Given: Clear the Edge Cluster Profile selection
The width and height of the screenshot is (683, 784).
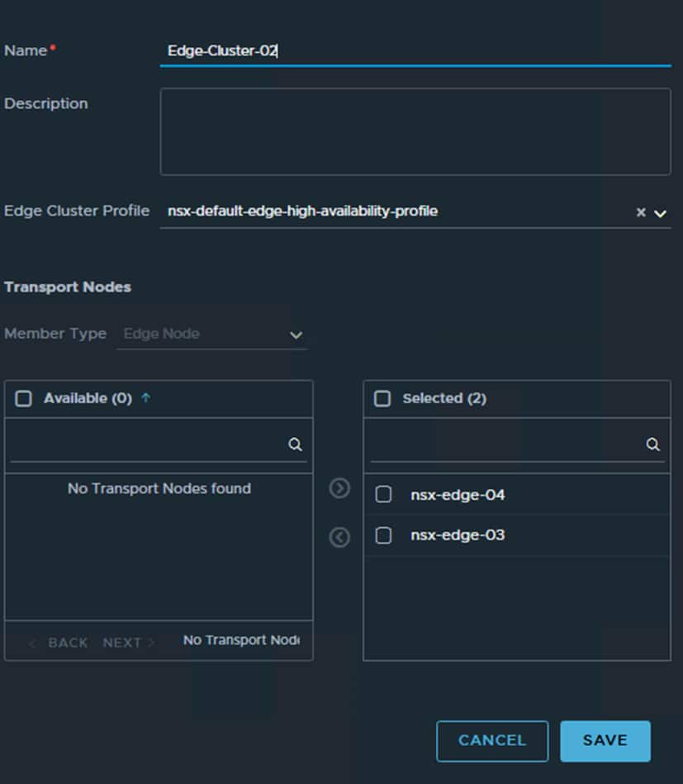Looking at the screenshot, I should [641, 212].
